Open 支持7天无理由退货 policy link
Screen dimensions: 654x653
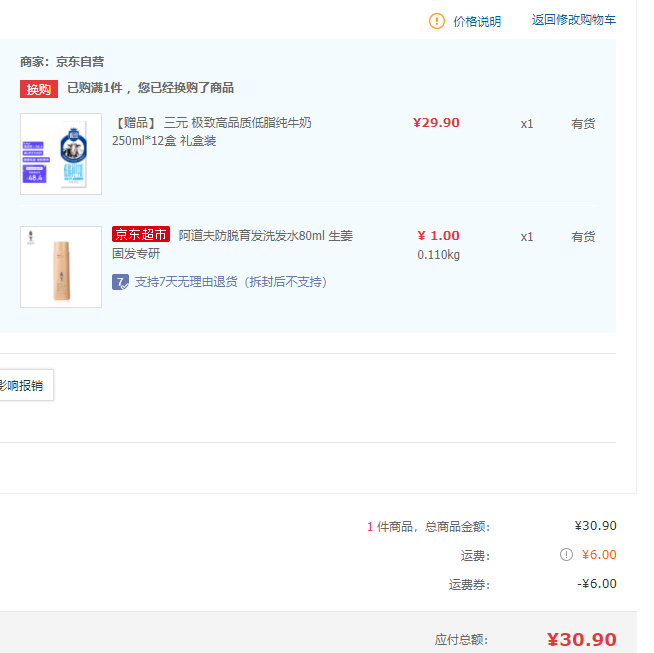click(231, 282)
